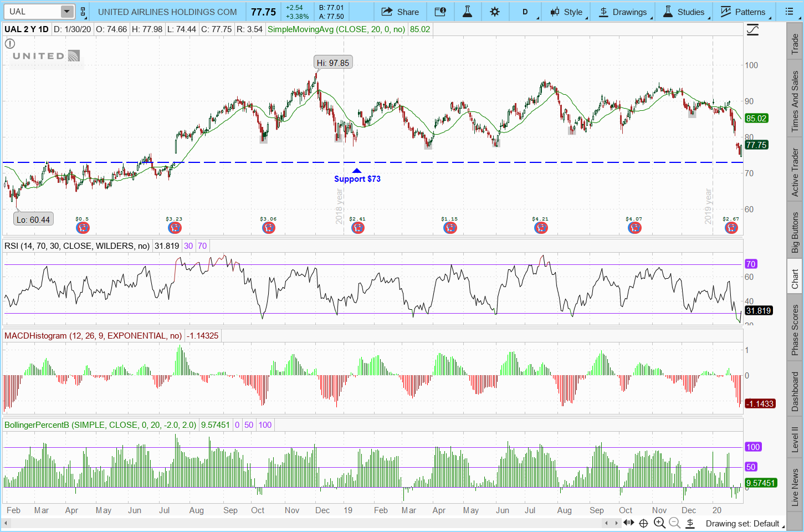Click the MACDHistogram study title label
804x532 pixels.
click(x=93, y=336)
